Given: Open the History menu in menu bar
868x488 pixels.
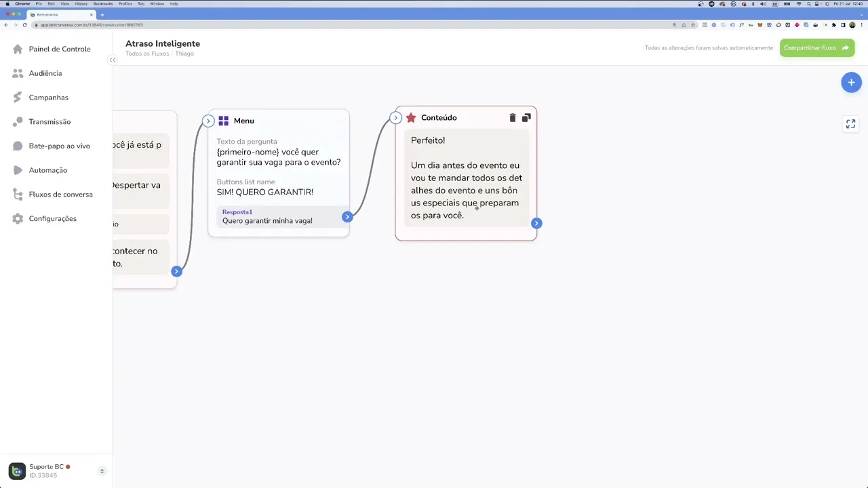Looking at the screenshot, I should (81, 3).
